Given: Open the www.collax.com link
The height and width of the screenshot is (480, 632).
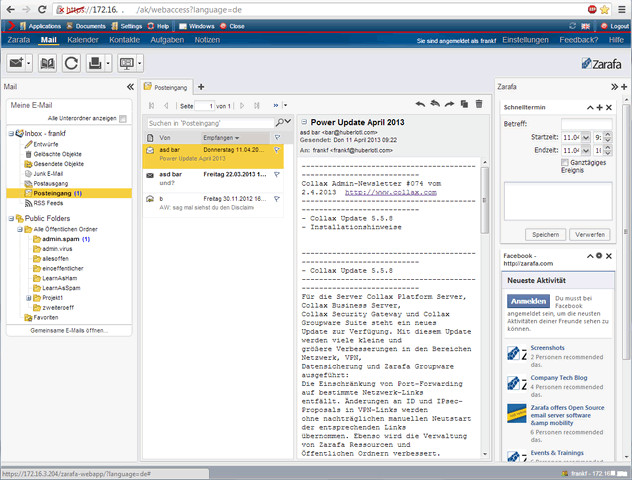Looking at the screenshot, I should pyautogui.click(x=391, y=192).
